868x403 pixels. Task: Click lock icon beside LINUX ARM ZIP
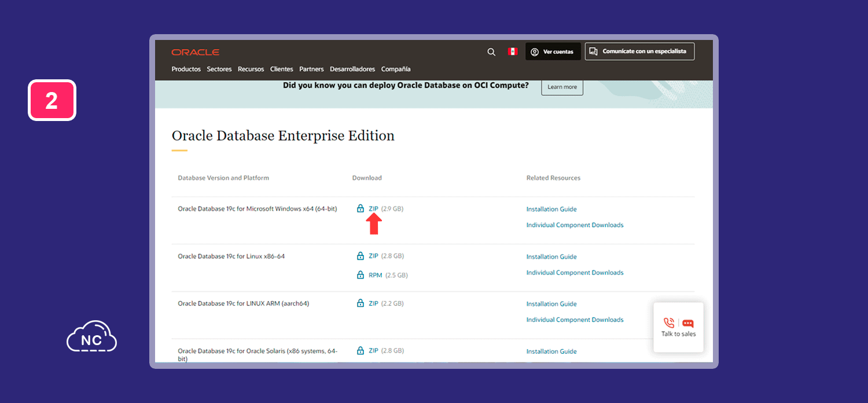361,303
